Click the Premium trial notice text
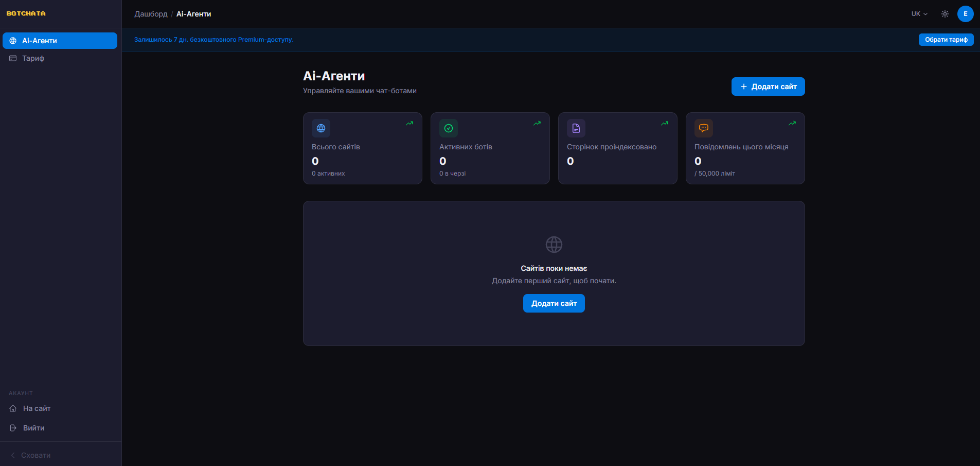Viewport: 980px width, 466px height. pyautogui.click(x=214, y=40)
